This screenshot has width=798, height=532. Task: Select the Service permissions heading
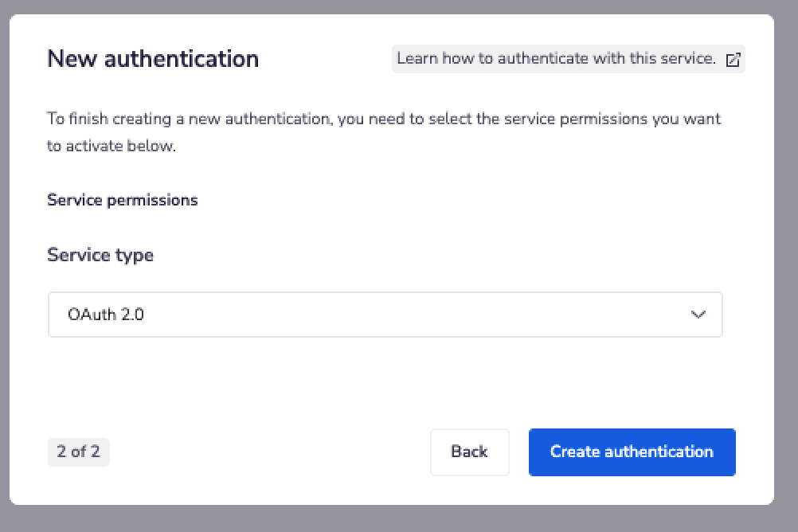(x=123, y=200)
